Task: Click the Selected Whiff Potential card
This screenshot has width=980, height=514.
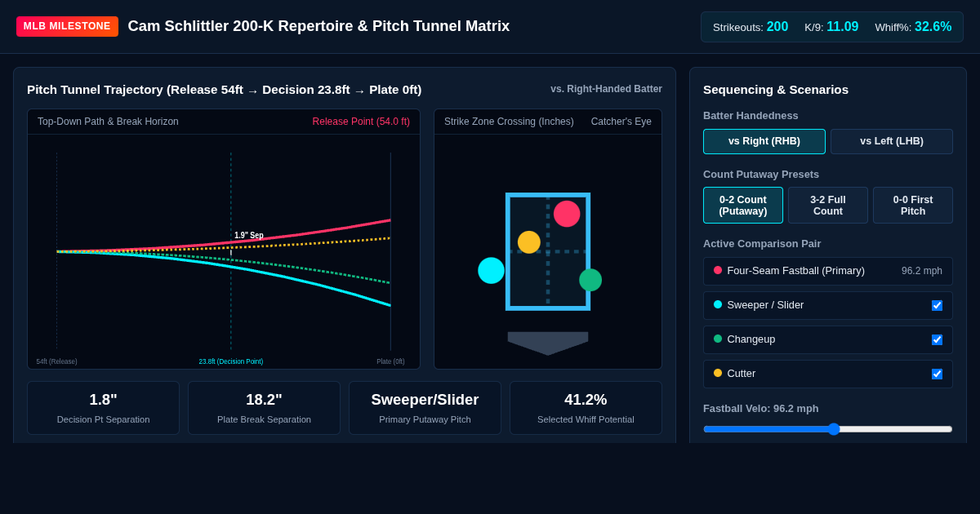Action: [x=586, y=408]
